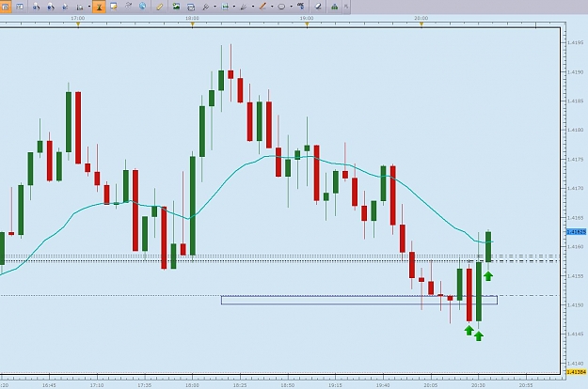Select the eraser tool icon

pos(318,7)
